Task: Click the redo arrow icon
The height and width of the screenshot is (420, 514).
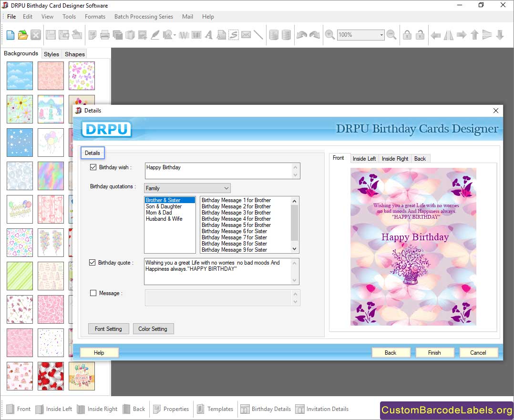Action: [x=314, y=35]
